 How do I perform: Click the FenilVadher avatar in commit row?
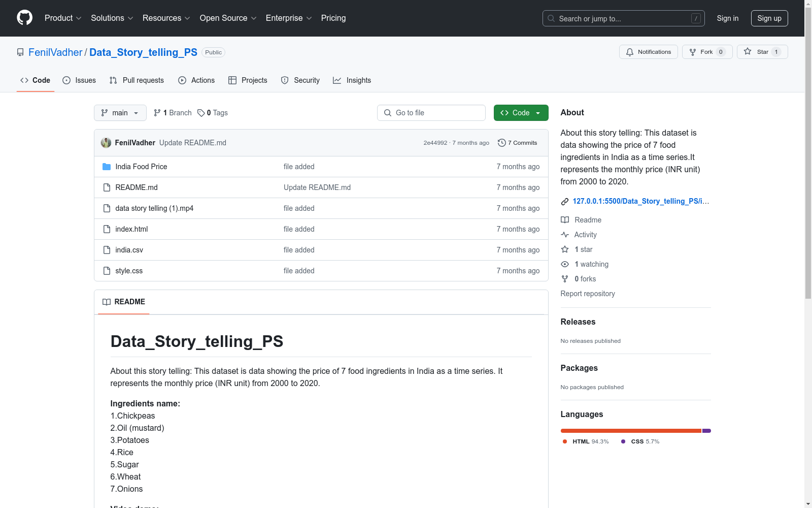pos(106,143)
